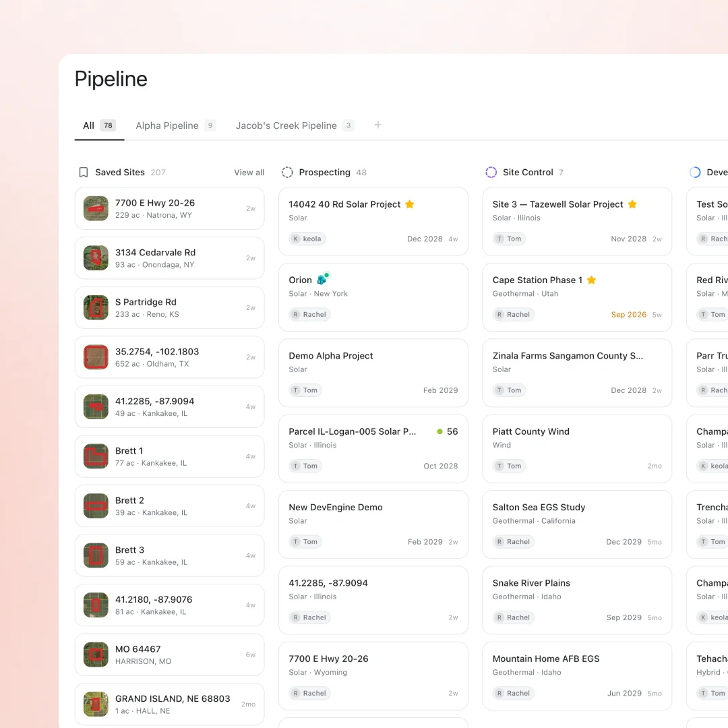Click the Dec 2028 date on 14042 40 Rd
The image size is (728, 728).
point(425,239)
